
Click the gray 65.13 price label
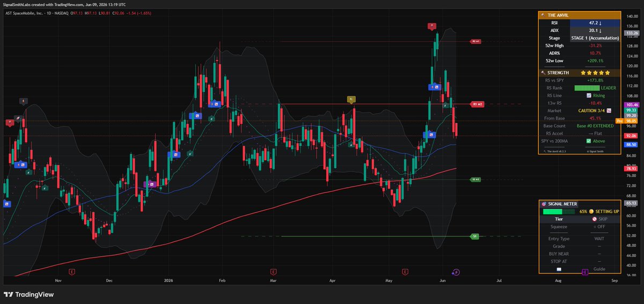(x=631, y=203)
